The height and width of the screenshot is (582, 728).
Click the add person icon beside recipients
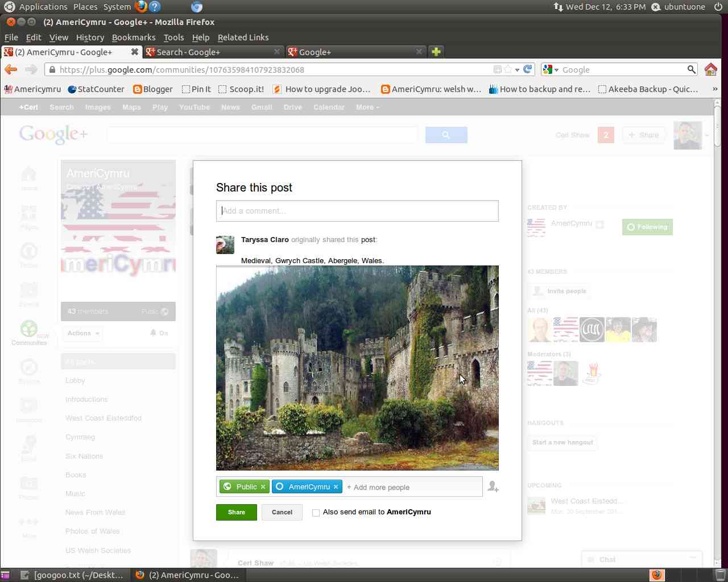493,487
